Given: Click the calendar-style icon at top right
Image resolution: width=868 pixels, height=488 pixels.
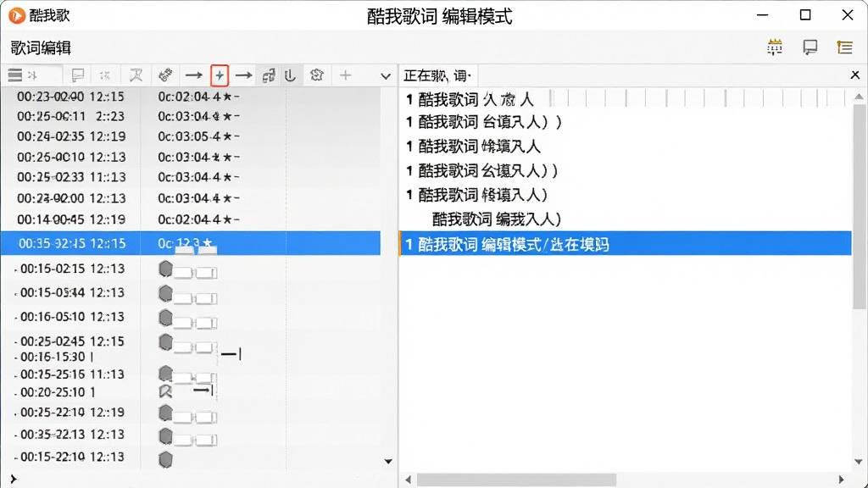Looking at the screenshot, I should tap(775, 47).
